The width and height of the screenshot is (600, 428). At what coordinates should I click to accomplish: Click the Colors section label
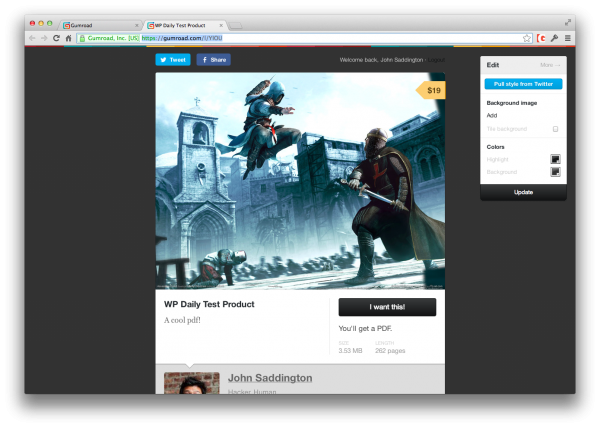coord(496,147)
